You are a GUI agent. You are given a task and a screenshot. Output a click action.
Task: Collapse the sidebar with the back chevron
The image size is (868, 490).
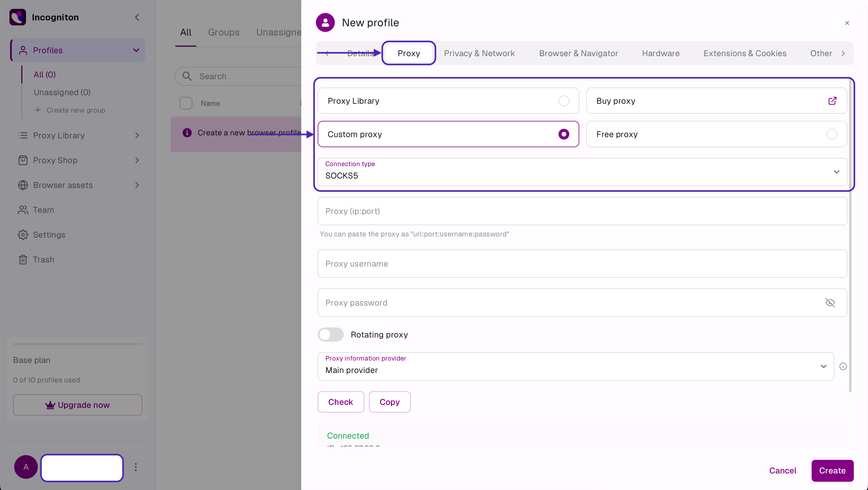pos(137,17)
